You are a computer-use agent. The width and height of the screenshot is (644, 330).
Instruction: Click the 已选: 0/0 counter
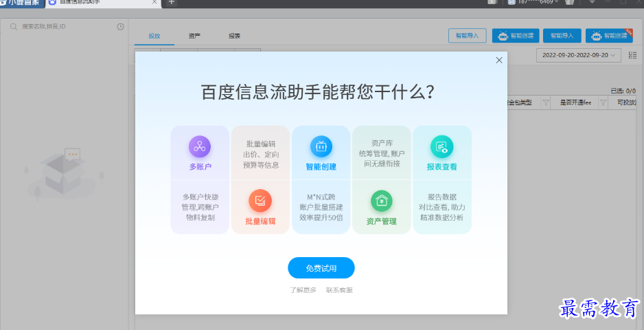[623, 91]
